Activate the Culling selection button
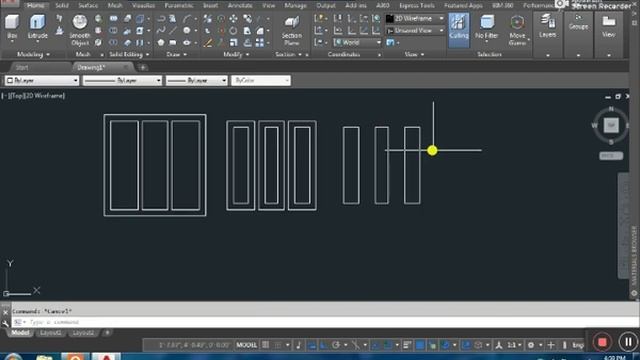Image resolution: width=640 pixels, height=360 pixels. [459, 29]
